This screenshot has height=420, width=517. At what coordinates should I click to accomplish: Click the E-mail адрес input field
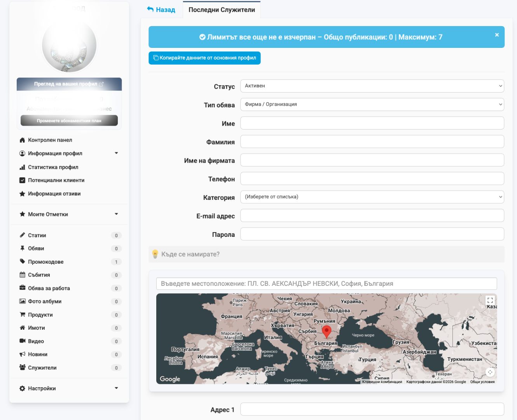pos(372,215)
